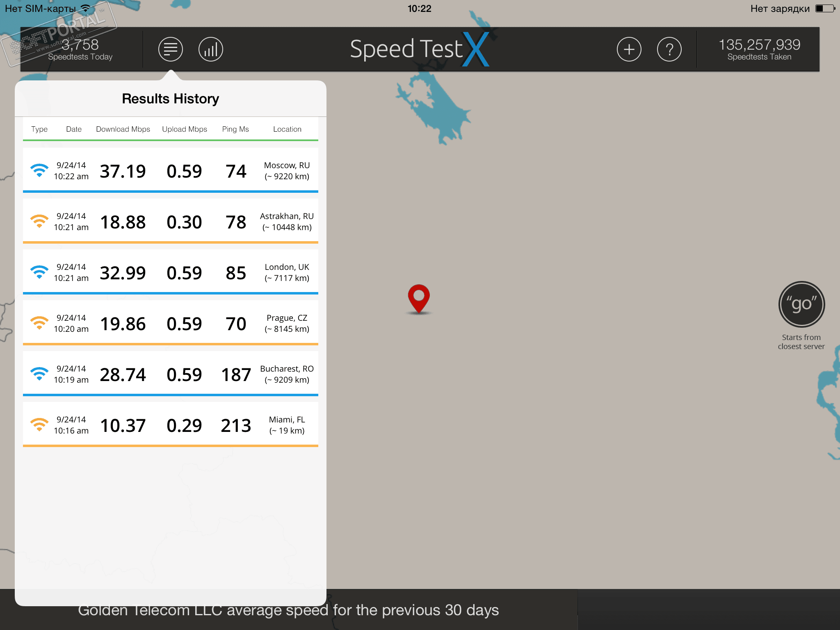Select the Moscow, RU result row
The height and width of the screenshot is (630, 840).
(170, 171)
